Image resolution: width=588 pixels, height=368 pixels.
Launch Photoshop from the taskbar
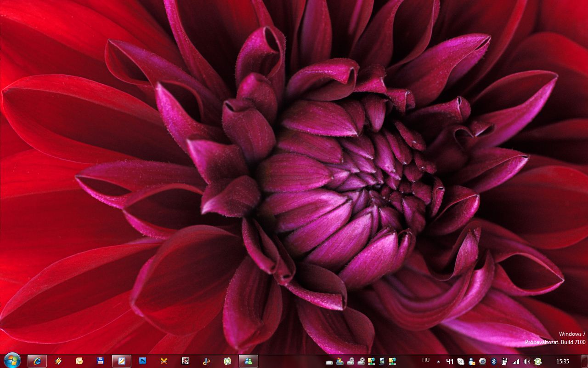point(143,361)
